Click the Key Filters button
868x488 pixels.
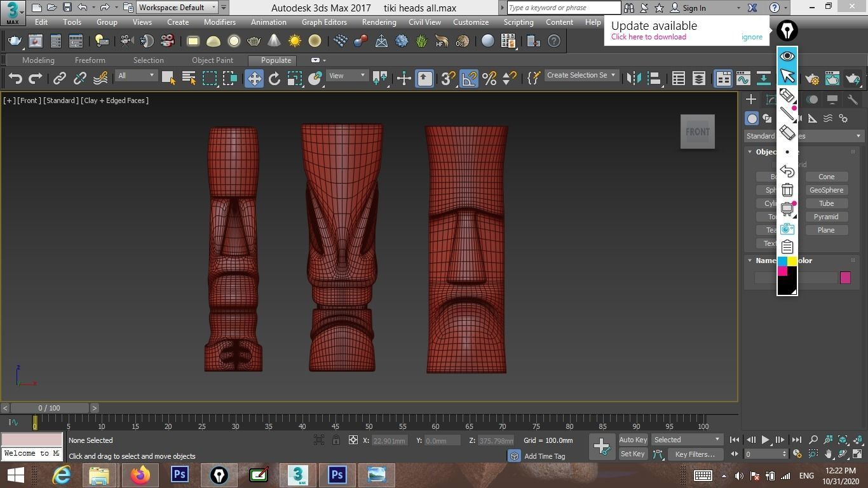point(695,454)
